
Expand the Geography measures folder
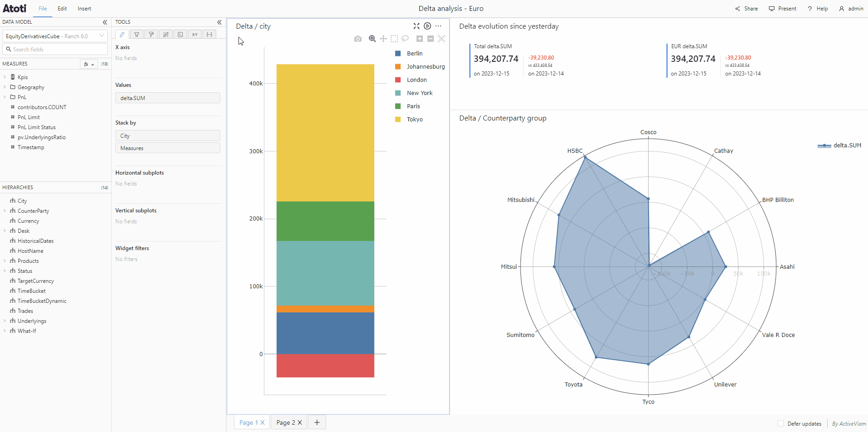click(x=5, y=87)
